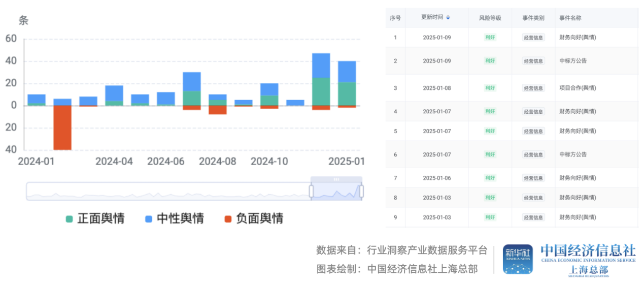This screenshot has width=644, height=284.
Task: Click the 风险等级 column header
Action: pyautogui.click(x=490, y=18)
